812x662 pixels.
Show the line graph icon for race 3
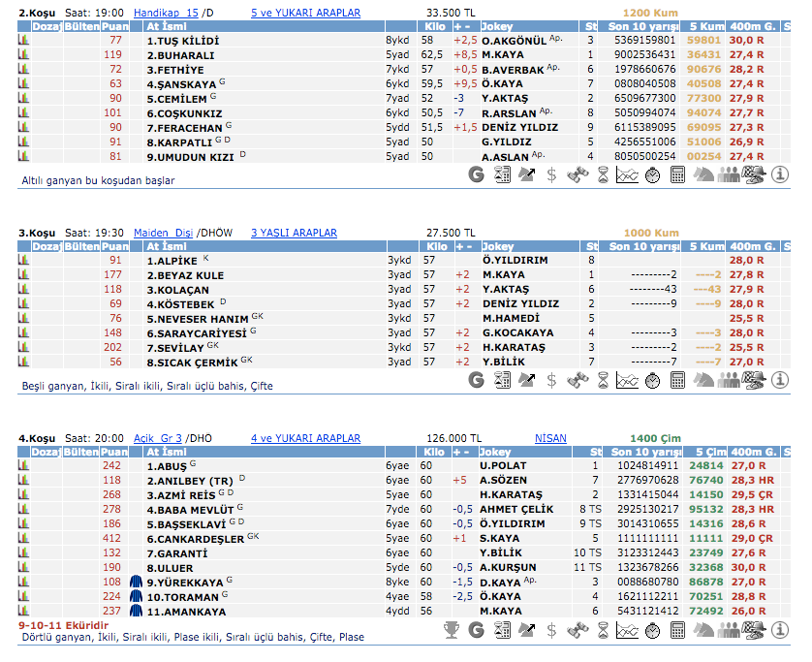pos(627,380)
